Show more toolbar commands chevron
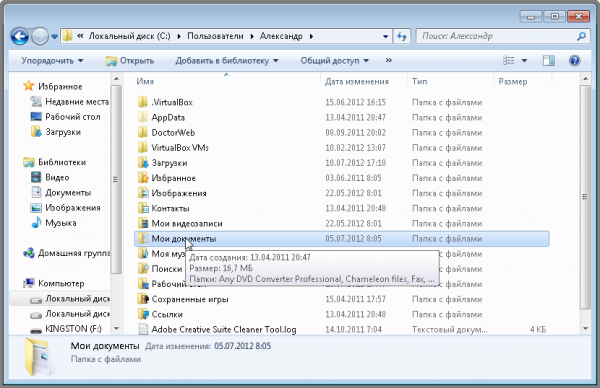The image size is (600, 388). point(388,60)
